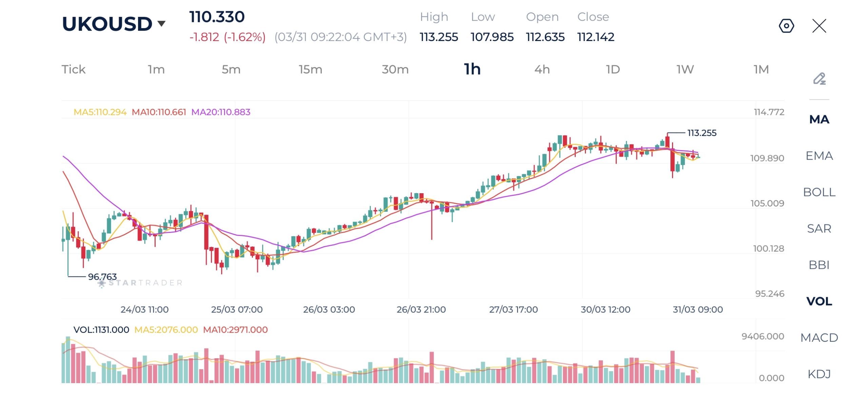Open the 1M monthly timeframe
Screen dimensions: 868x399
pos(761,69)
